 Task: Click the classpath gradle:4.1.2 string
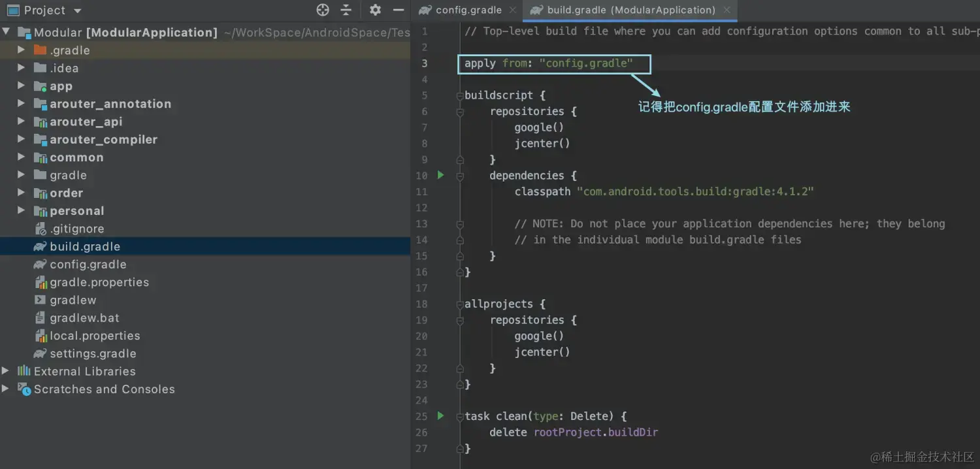tap(695, 191)
